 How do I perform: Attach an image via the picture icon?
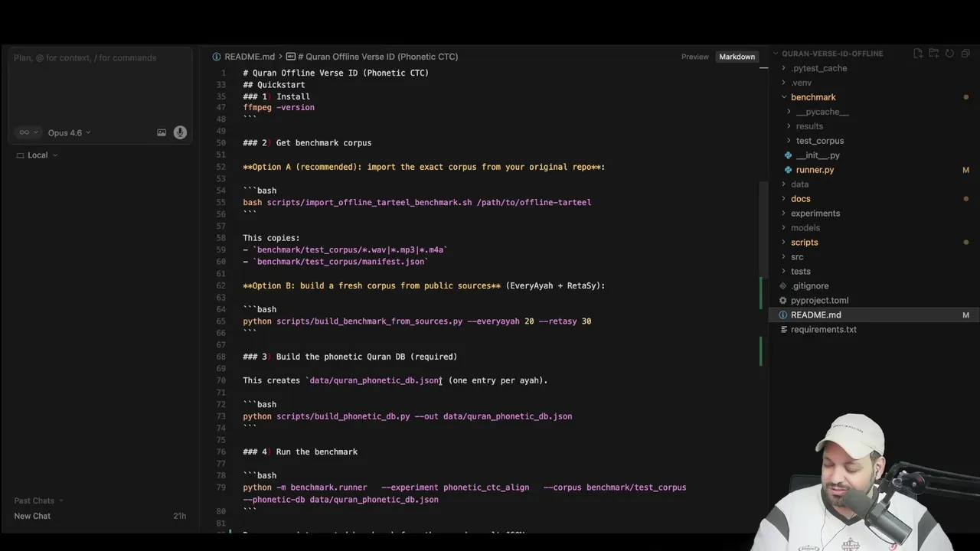(162, 132)
